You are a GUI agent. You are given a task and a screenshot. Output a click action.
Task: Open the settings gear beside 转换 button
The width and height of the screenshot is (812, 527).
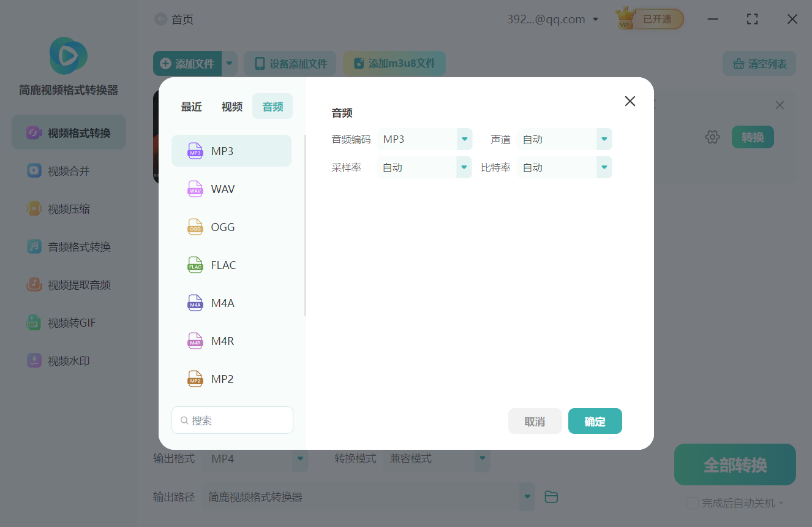(x=712, y=137)
